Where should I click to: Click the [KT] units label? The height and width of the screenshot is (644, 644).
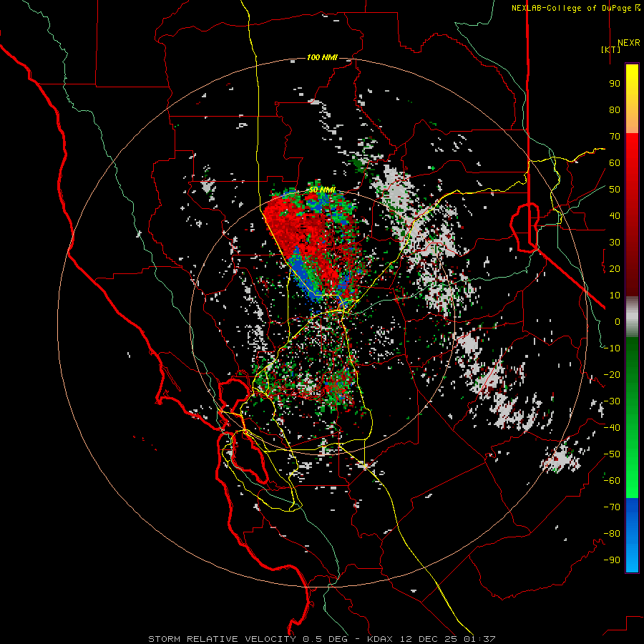point(611,49)
